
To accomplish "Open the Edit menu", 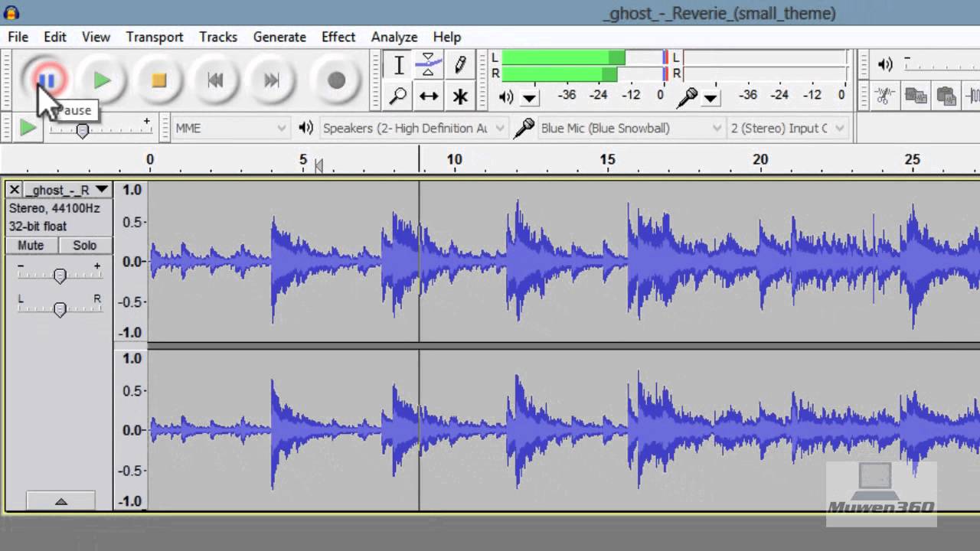I will click(x=55, y=37).
